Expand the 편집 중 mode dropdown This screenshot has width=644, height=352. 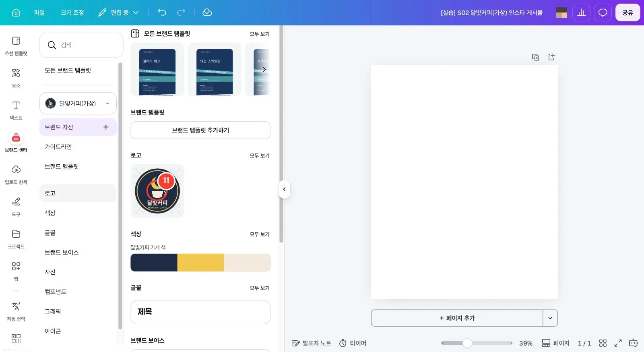pos(118,12)
